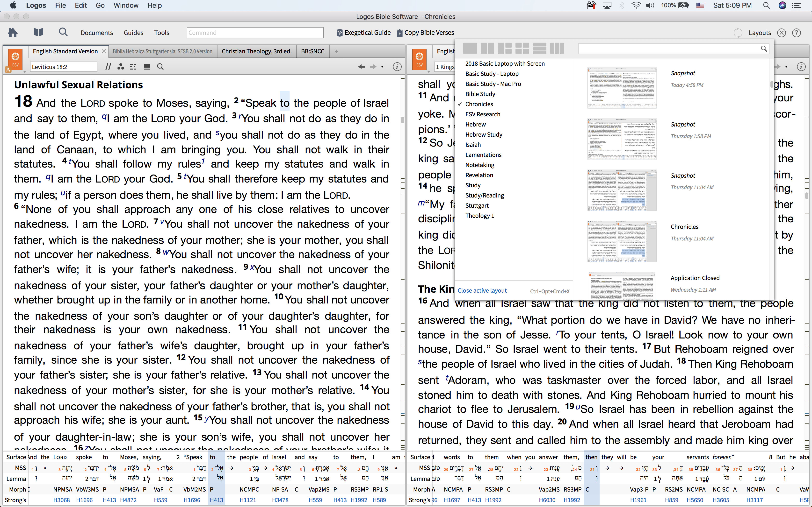This screenshot has width=812, height=507.
Task: Open the Guides menu
Action: coord(133,33)
